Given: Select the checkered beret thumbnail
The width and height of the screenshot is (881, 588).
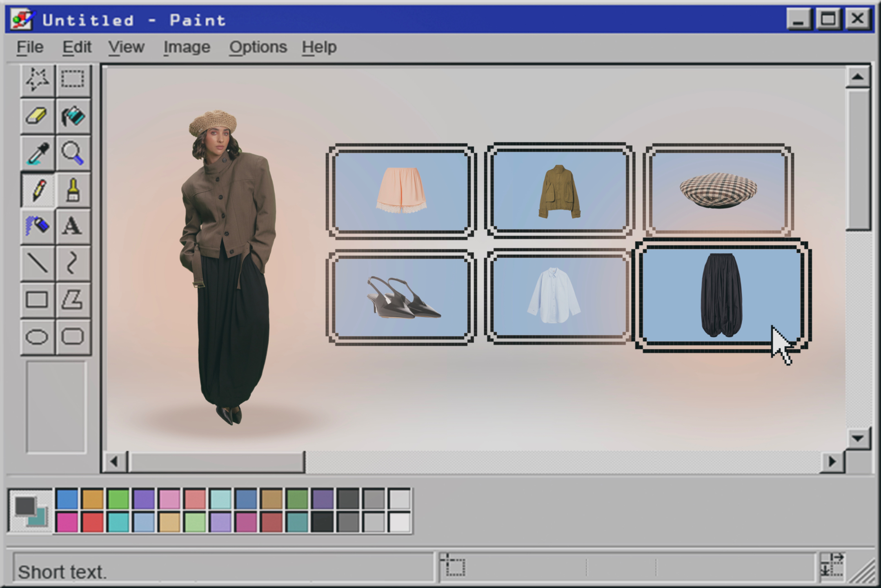Looking at the screenshot, I should [x=718, y=190].
